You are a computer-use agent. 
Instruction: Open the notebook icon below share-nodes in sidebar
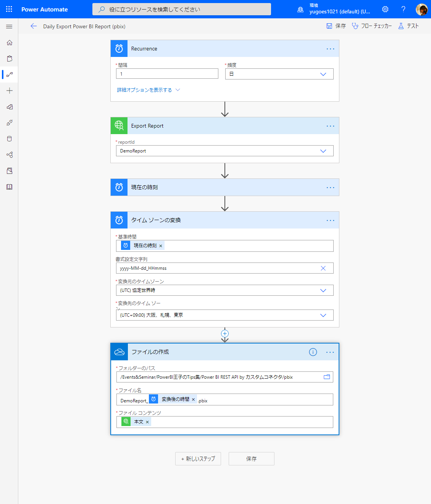coord(10,171)
